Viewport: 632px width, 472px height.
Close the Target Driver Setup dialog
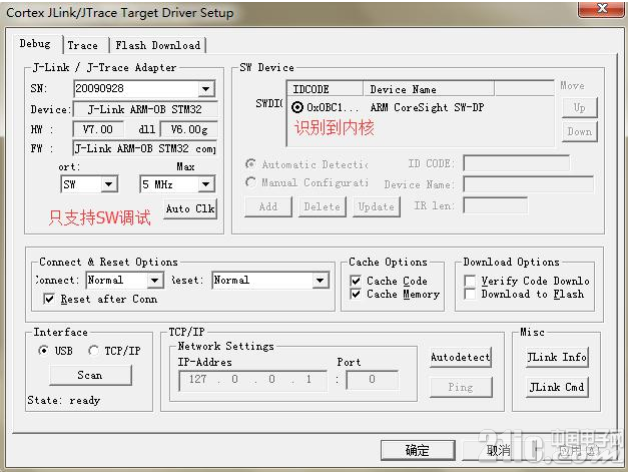point(602,8)
